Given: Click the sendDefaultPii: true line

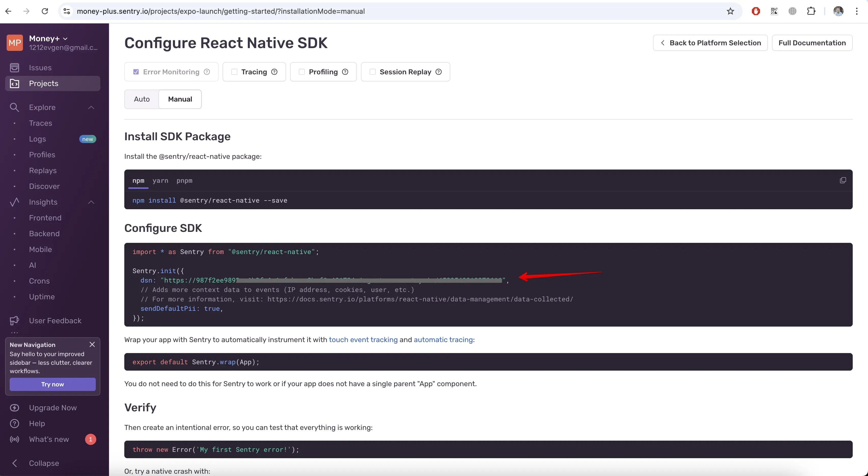Looking at the screenshot, I should pos(182,309).
